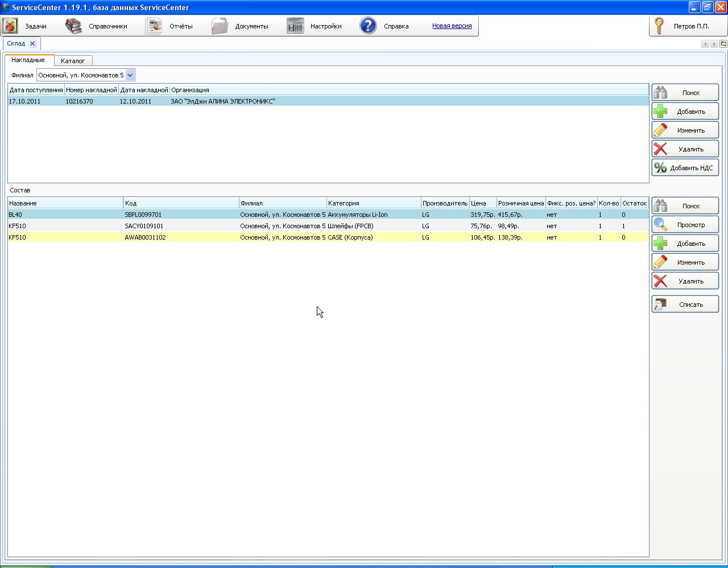Click the percent icon Добавить НДС

coord(660,167)
